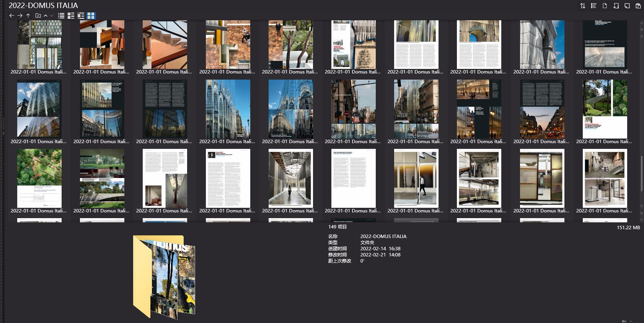
Task: Select the aerial forest view thumbnail
Action: 39,178
